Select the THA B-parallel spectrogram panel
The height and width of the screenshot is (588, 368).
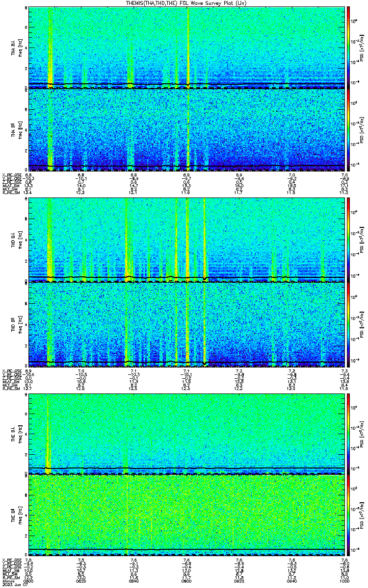tap(186, 129)
